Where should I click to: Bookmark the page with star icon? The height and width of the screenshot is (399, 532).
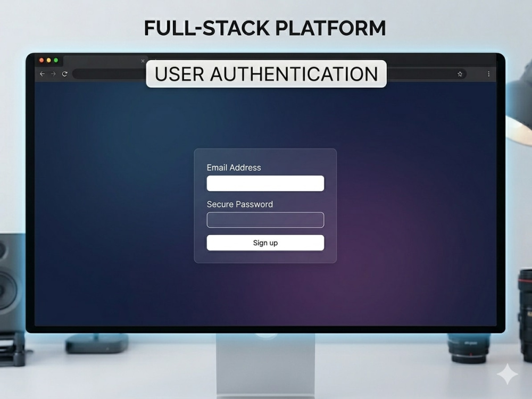(460, 74)
